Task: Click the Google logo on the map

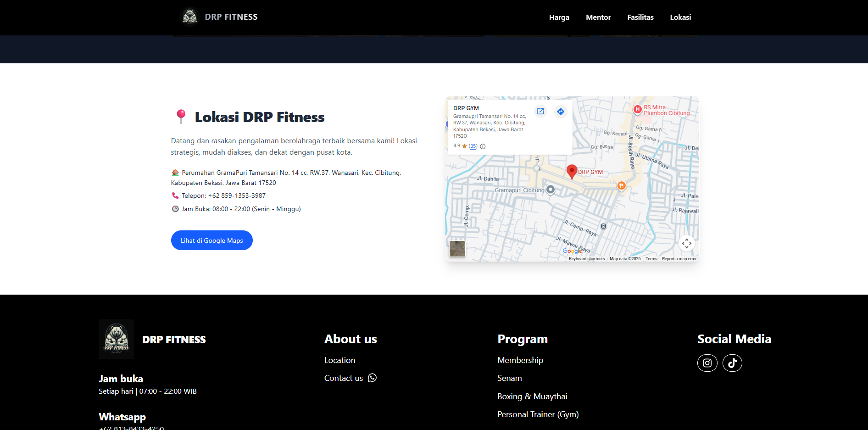Action: (572, 251)
